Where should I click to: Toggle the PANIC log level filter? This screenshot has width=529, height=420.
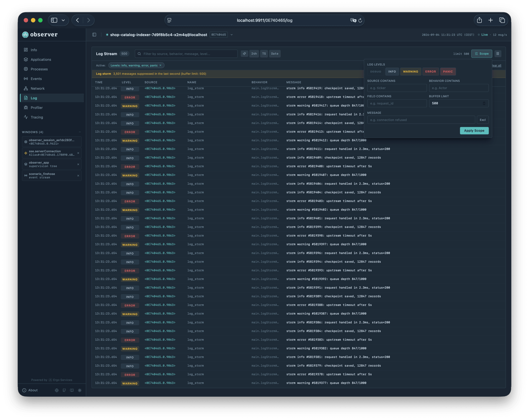coord(448,72)
